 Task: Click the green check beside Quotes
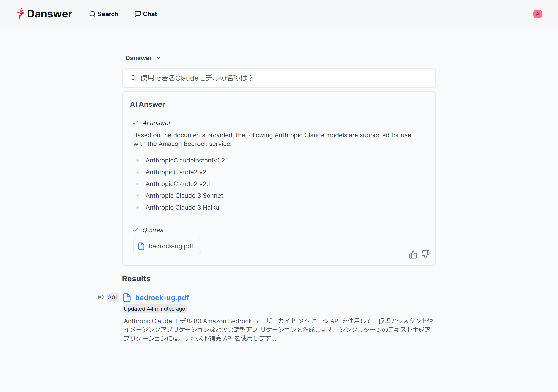135,230
